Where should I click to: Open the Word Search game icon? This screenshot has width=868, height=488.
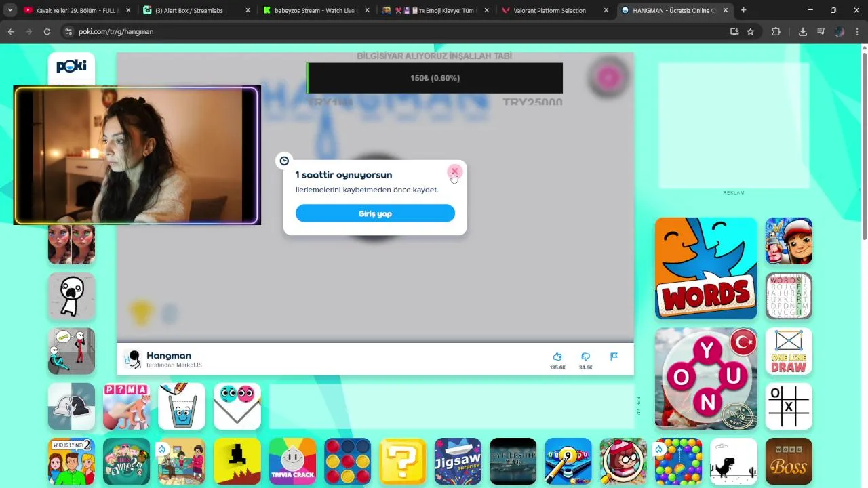[x=789, y=296]
